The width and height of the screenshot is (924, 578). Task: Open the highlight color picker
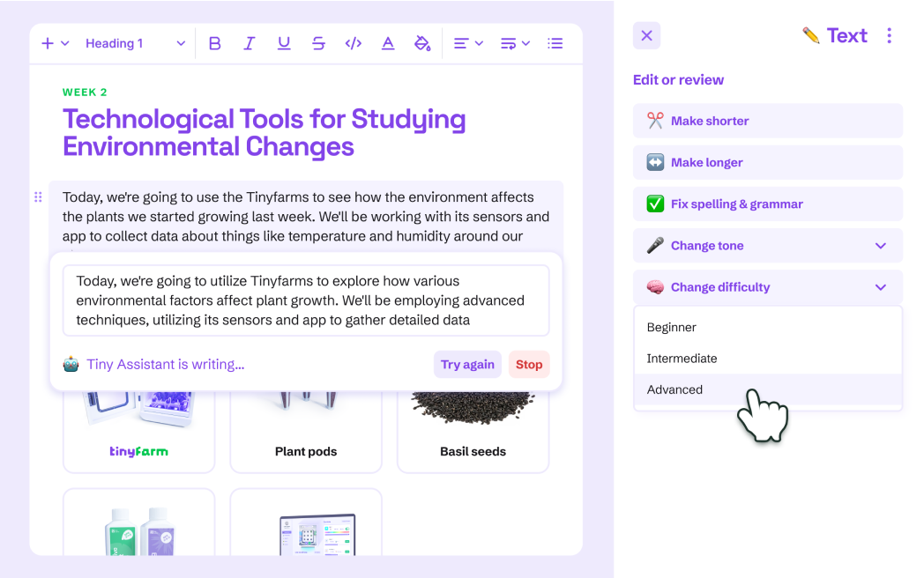pos(422,42)
